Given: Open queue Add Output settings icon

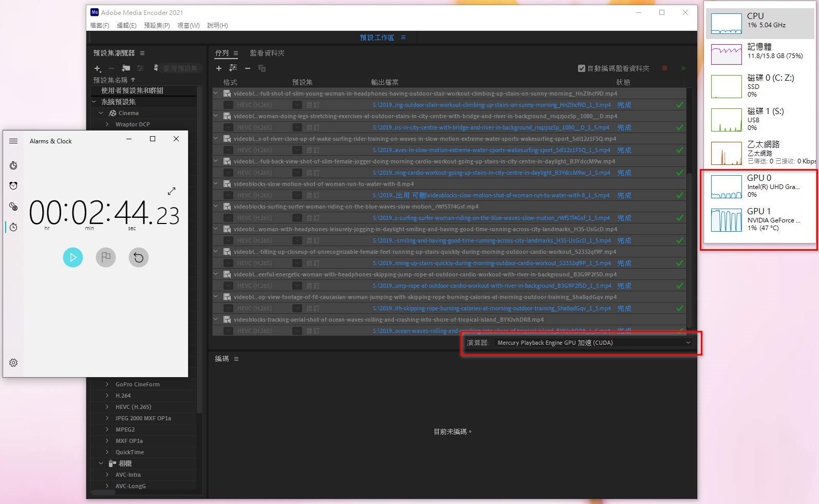Looking at the screenshot, I should [x=233, y=68].
